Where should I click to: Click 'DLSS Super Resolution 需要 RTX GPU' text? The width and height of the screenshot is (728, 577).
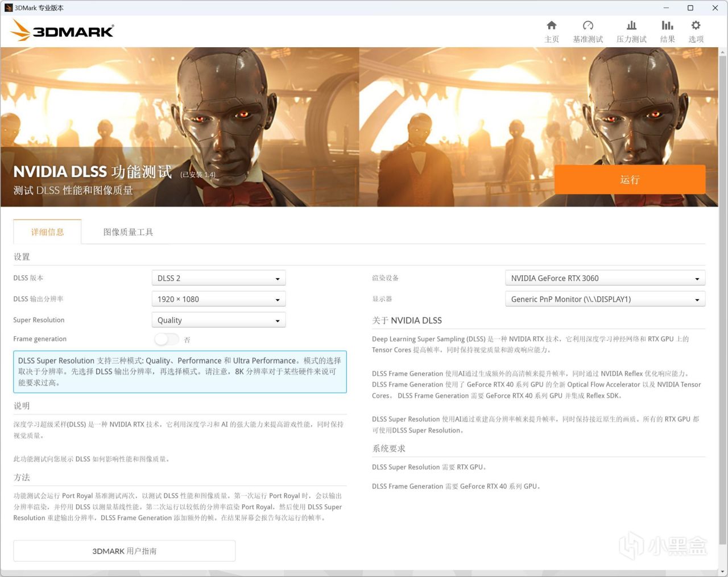(x=429, y=467)
